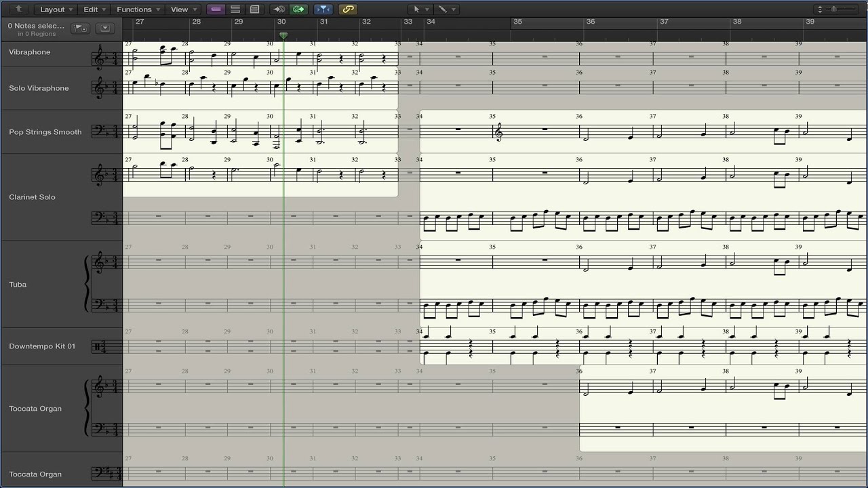Click the Solo Vibraphone treble clef
868x488 pixels.
pyautogui.click(x=99, y=87)
